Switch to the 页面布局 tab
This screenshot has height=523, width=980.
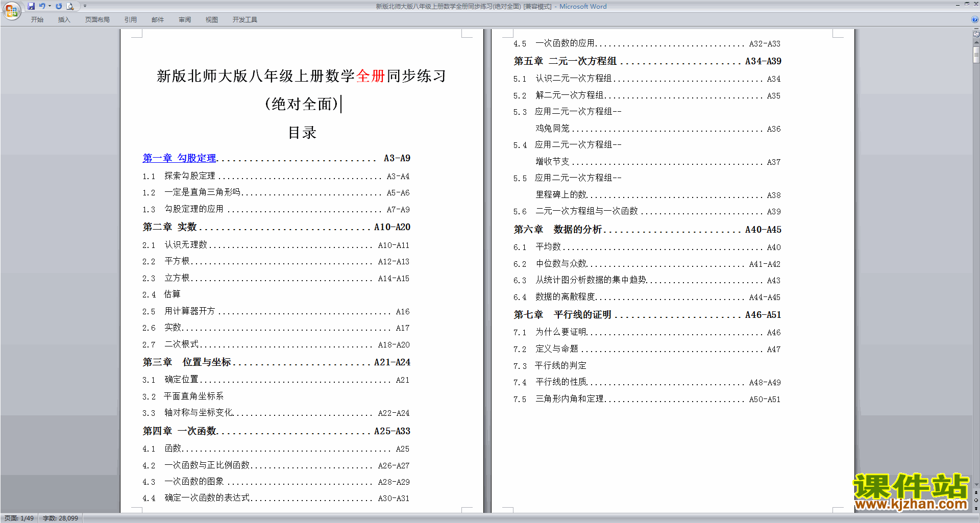point(97,19)
